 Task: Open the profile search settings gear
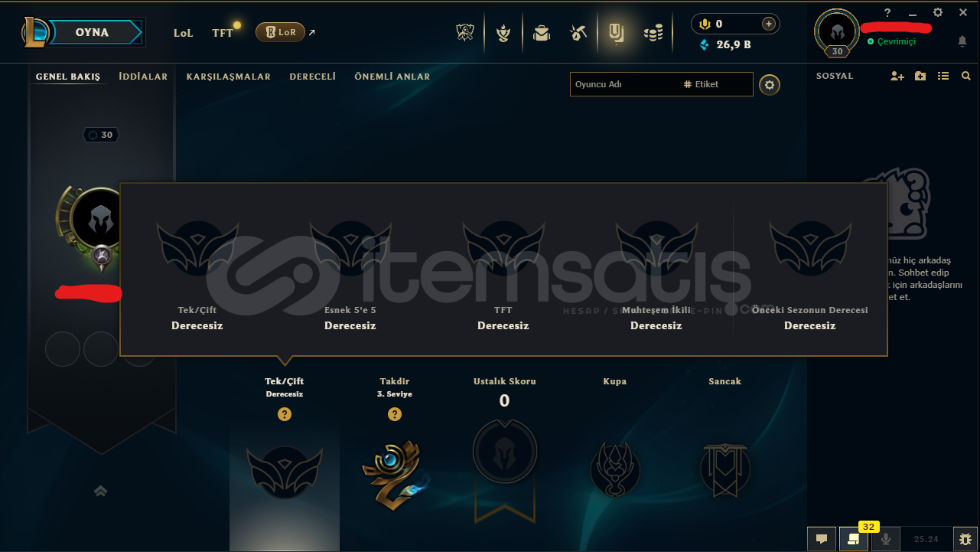(770, 85)
